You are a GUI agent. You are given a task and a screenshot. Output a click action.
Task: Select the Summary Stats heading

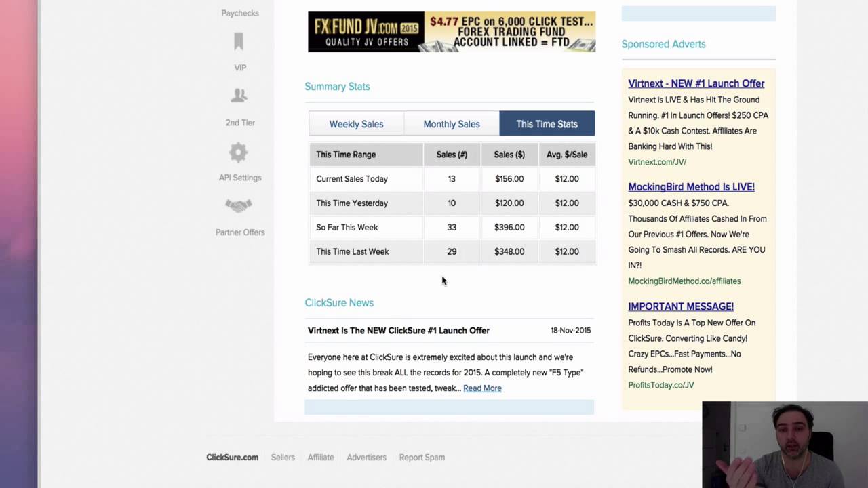[337, 87]
